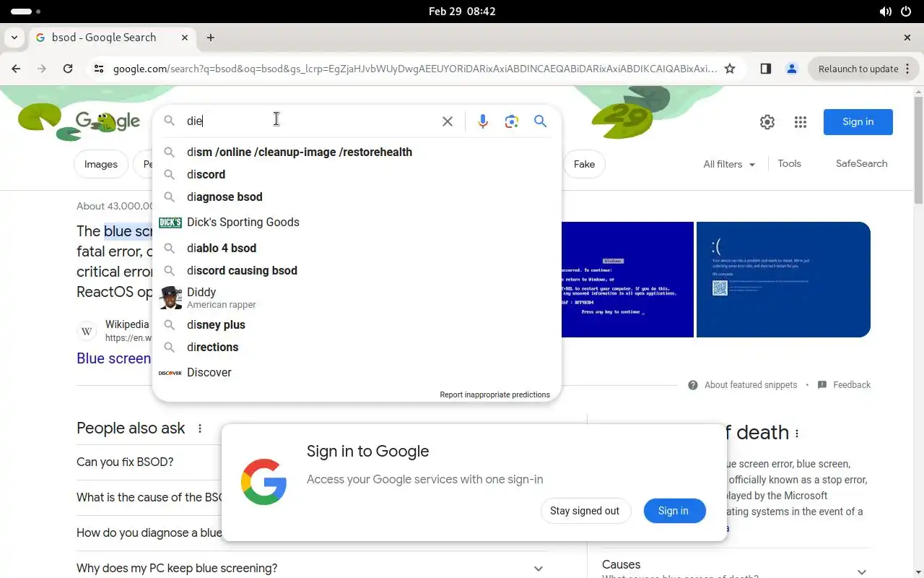Viewport: 924px width, 578px height.
Task: Select the Diddy American rapper suggestion
Action: pyautogui.click(x=357, y=298)
